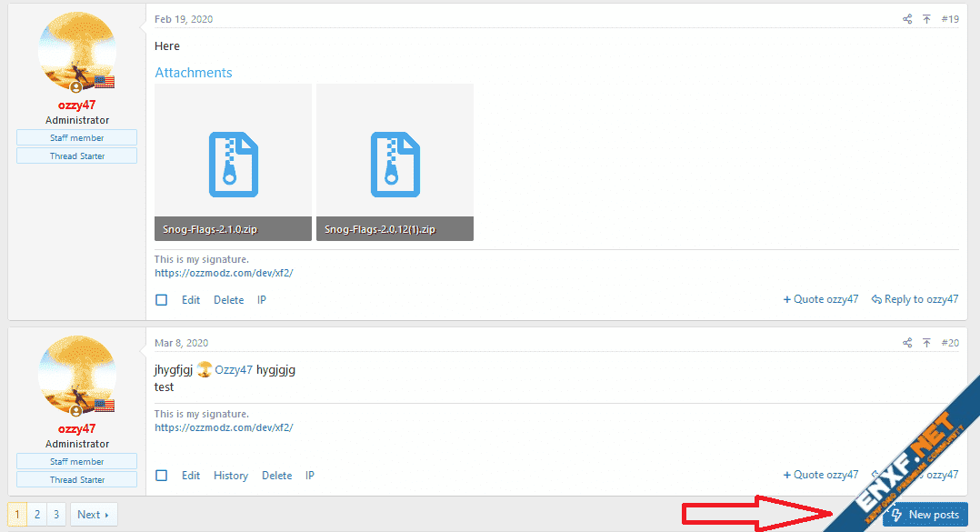The width and height of the screenshot is (980, 532).
Task: Jump to top using post #20 arrow icon
Action: (926, 343)
